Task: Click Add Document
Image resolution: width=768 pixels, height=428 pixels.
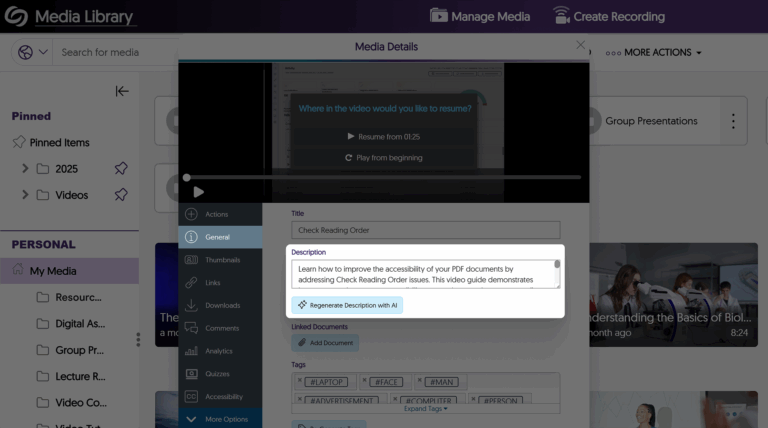Action: click(325, 343)
